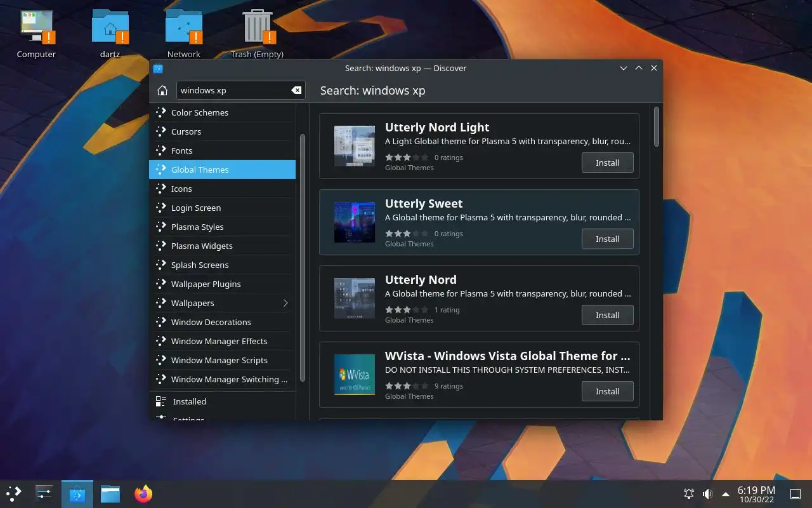Open the KDE application launcher
The height and width of the screenshot is (508, 812).
click(13, 493)
